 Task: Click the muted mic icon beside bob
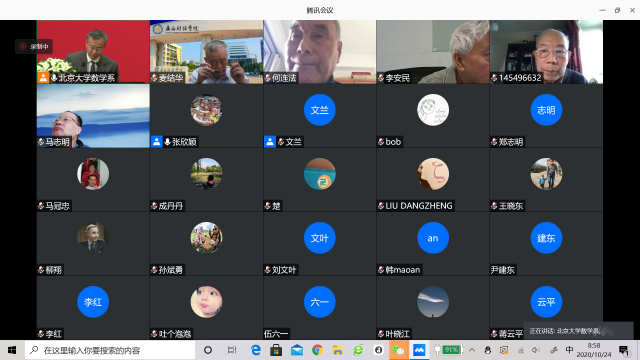381,142
